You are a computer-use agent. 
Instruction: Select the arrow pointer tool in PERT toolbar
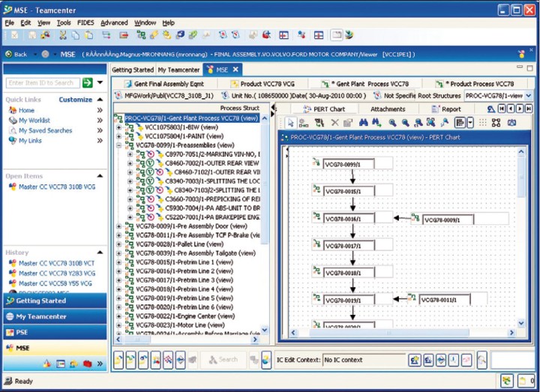click(290, 123)
